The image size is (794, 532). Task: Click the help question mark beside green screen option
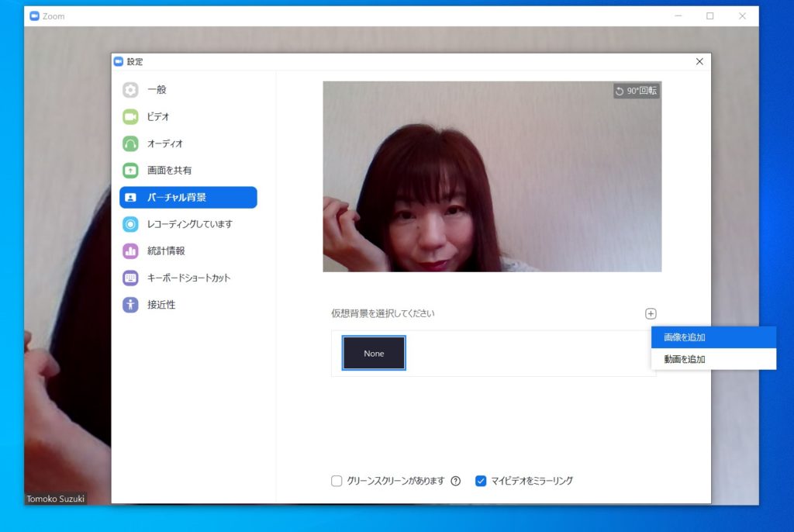(x=456, y=481)
